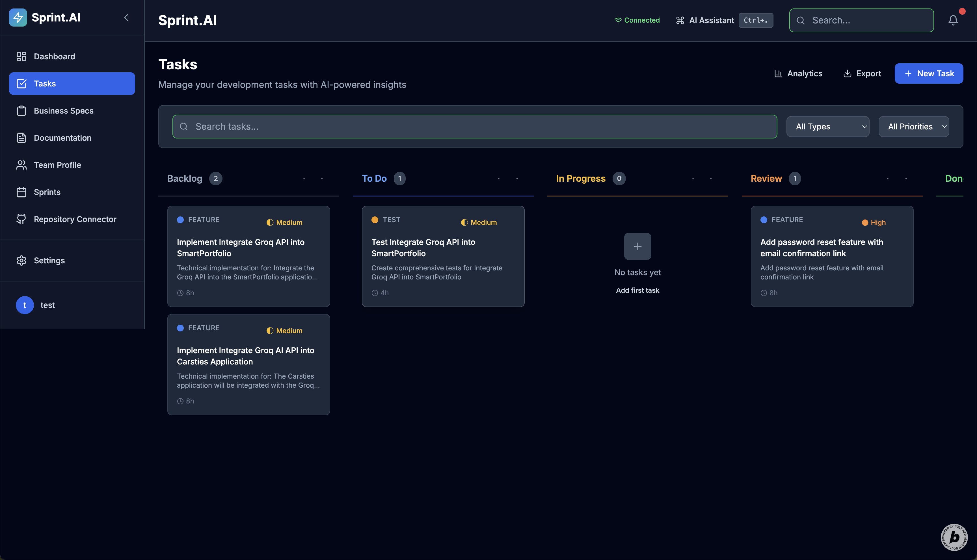The image size is (977, 560).
Task: Collapse the sidebar with chevron arrow
Action: click(x=126, y=17)
